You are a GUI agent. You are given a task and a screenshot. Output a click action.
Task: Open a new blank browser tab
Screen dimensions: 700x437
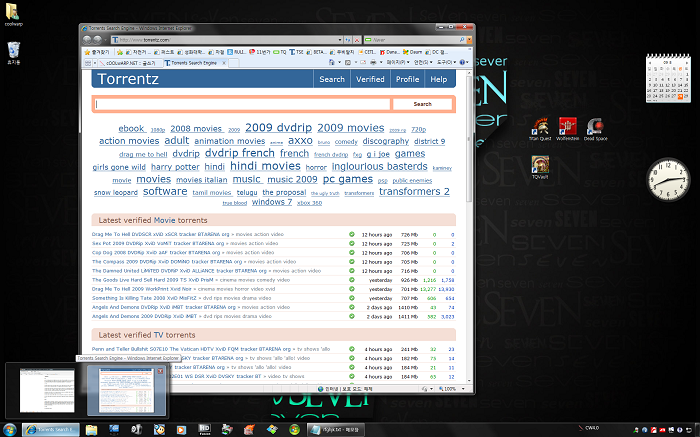234,63
